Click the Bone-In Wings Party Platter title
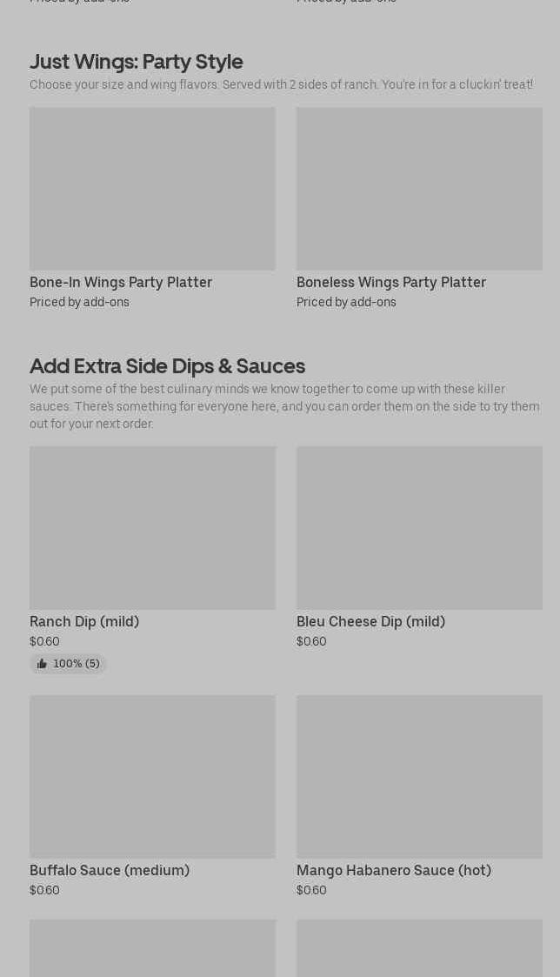 coord(121,282)
